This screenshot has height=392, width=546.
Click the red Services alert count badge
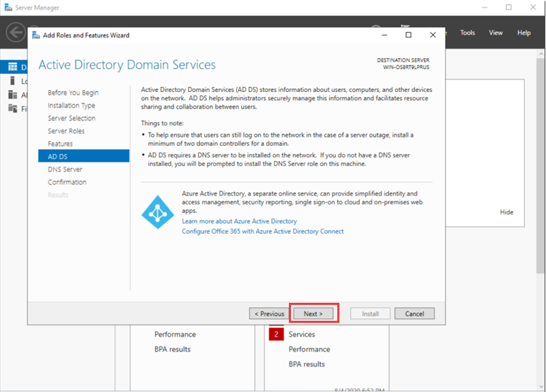(276, 335)
